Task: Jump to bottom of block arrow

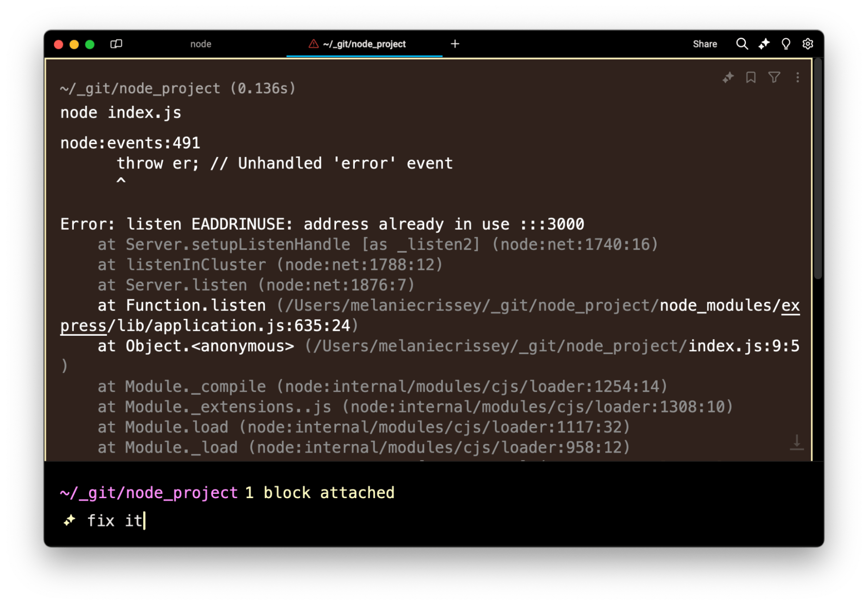Action: [x=796, y=442]
